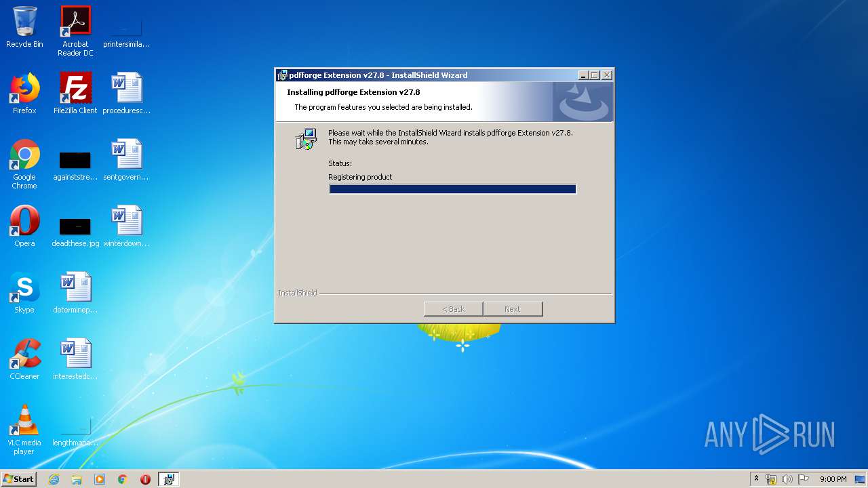The height and width of the screenshot is (488, 868).
Task: Open Opera from the taskbar
Action: [x=145, y=479]
